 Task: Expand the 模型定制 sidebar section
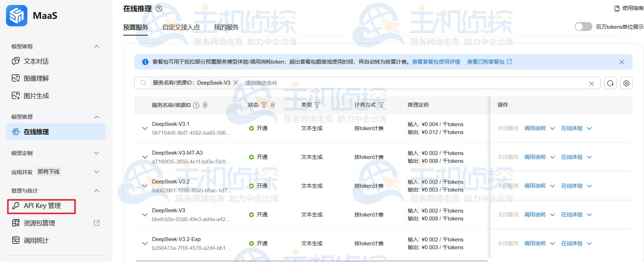coord(97,153)
